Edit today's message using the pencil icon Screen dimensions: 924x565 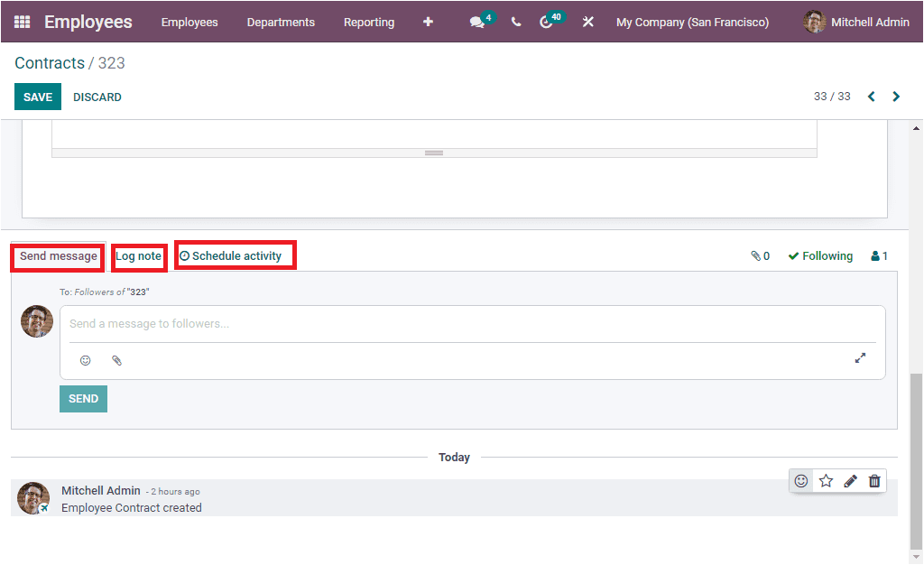[x=849, y=480]
